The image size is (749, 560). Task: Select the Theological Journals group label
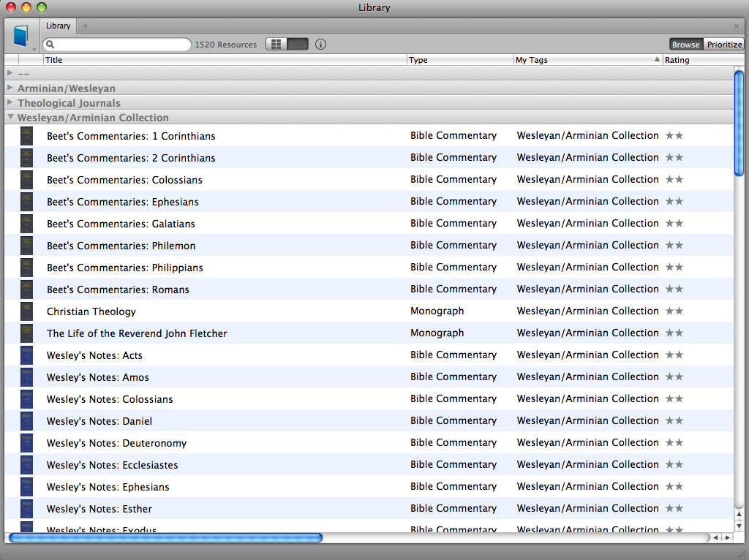click(x=69, y=103)
